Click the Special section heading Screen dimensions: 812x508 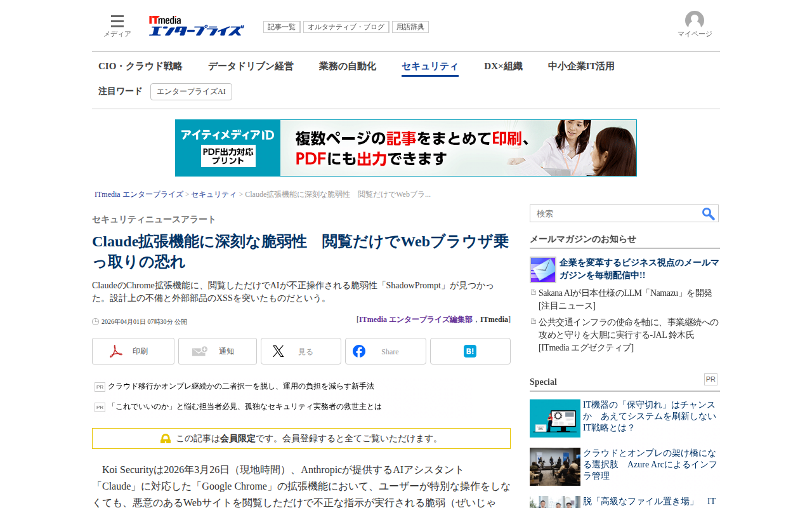coord(543,382)
